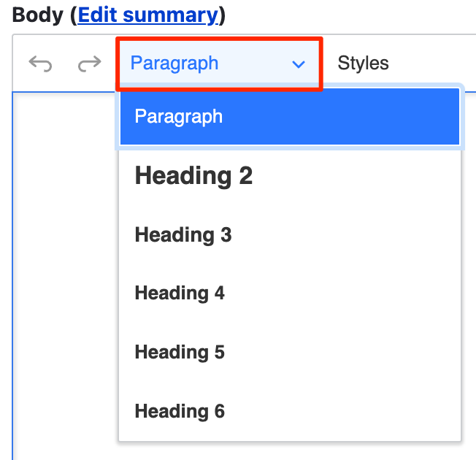Pick the Heading 5 option

[180, 353]
